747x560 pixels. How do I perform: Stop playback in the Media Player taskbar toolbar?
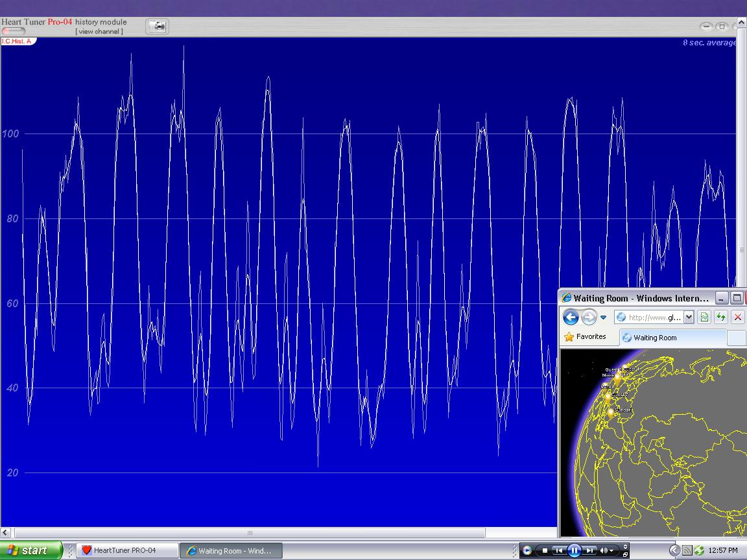pos(545,550)
